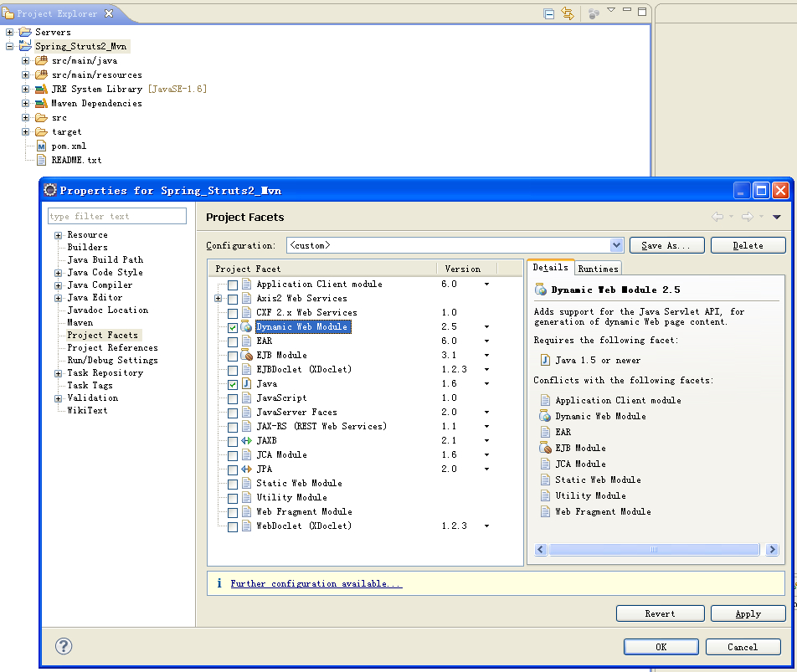Click the Spring_Struts2_Mvn project icon
797x672 pixels.
click(25, 46)
